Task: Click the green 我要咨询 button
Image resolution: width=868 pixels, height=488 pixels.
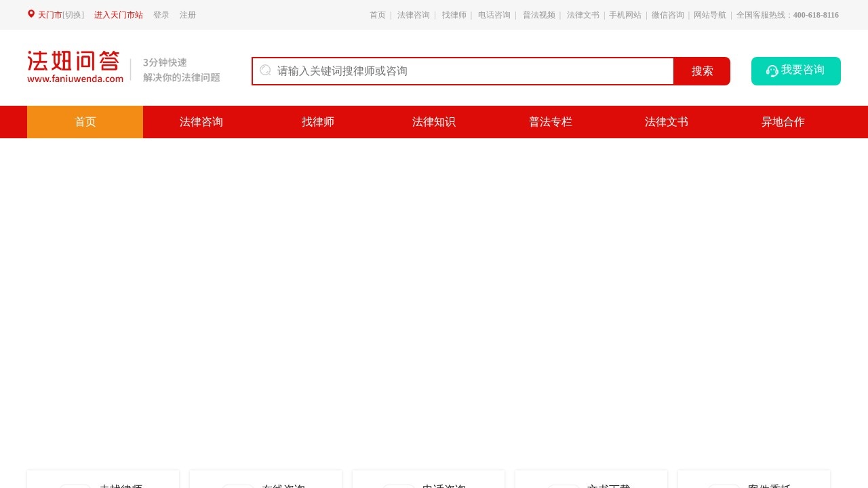Action: [x=796, y=71]
